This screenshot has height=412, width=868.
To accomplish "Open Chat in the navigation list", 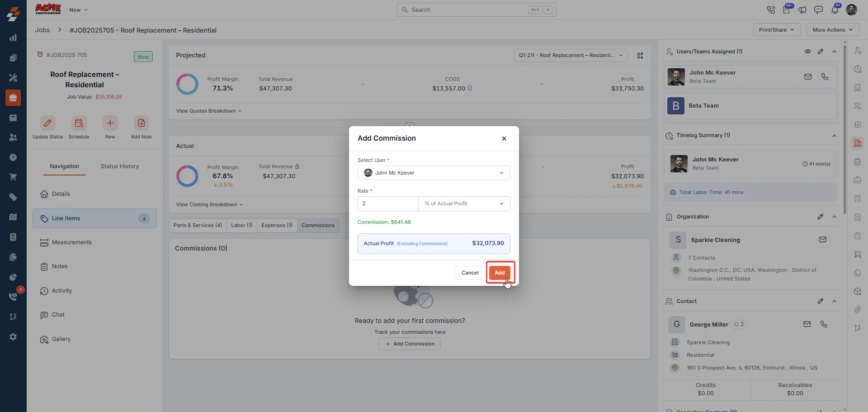I will [94, 315].
